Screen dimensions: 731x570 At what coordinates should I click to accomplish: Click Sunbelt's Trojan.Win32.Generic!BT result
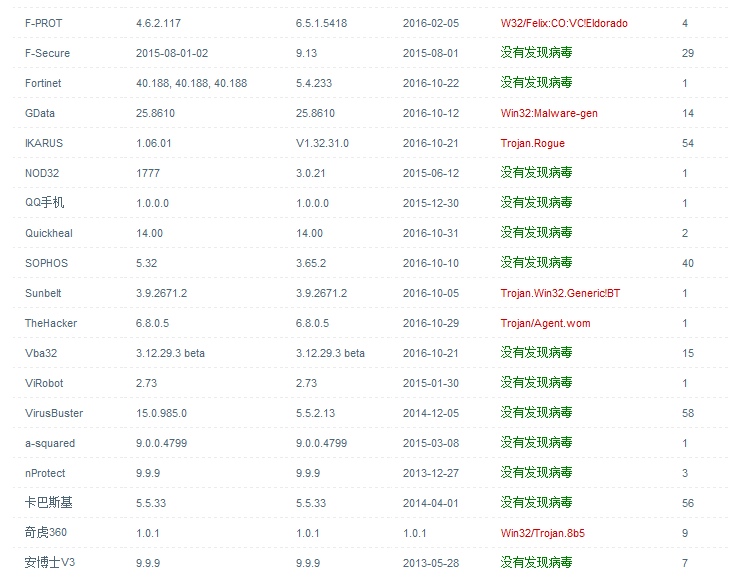(x=559, y=293)
